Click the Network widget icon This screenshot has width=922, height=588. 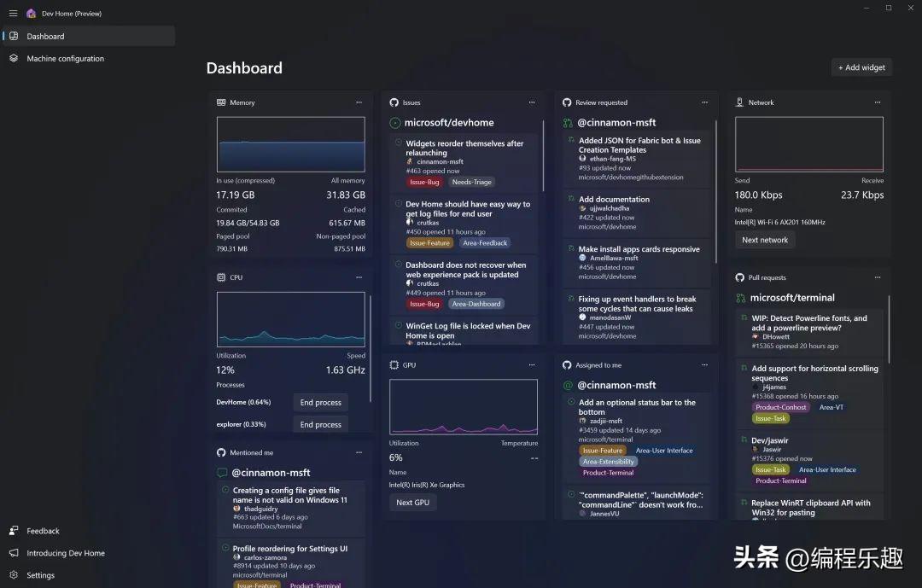[739, 102]
